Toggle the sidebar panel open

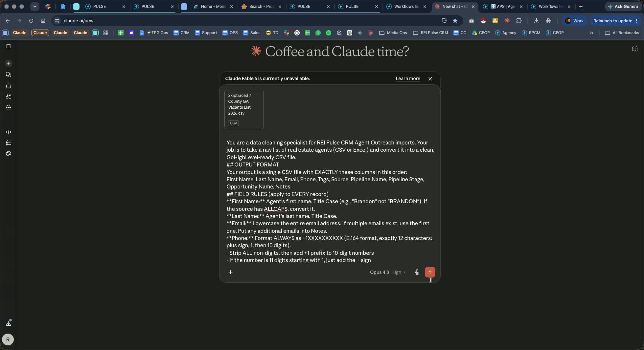(9, 46)
